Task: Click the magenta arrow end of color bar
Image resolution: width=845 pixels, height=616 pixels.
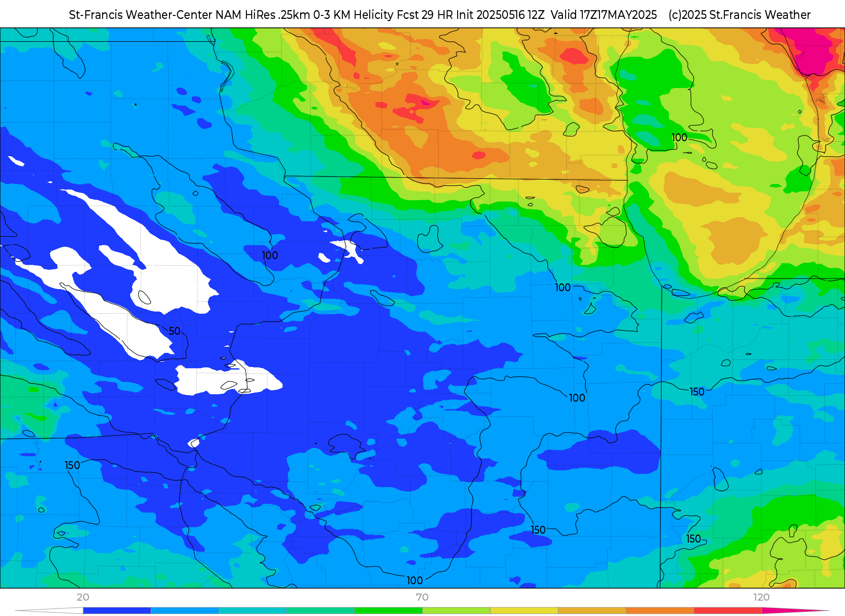Action: pyautogui.click(x=796, y=611)
